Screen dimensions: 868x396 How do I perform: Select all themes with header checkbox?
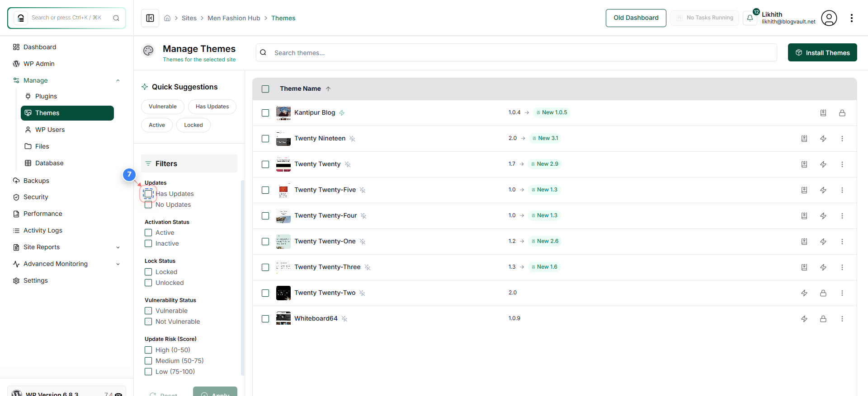coord(265,89)
